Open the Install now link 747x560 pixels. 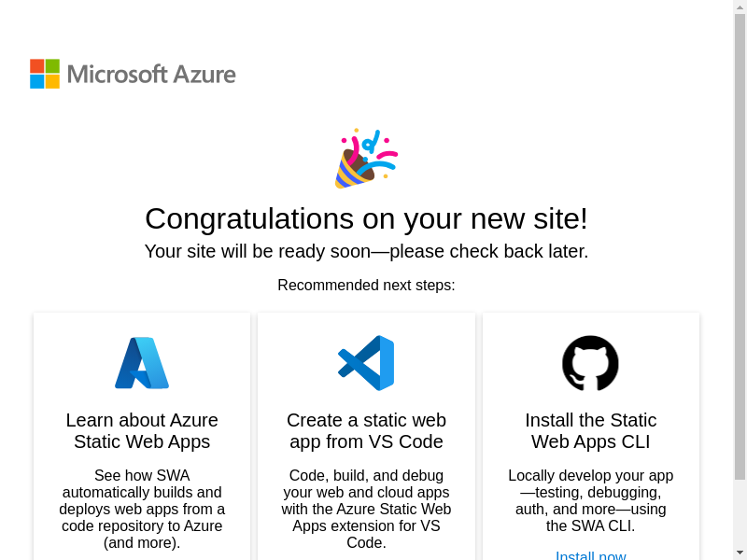pyautogui.click(x=590, y=554)
